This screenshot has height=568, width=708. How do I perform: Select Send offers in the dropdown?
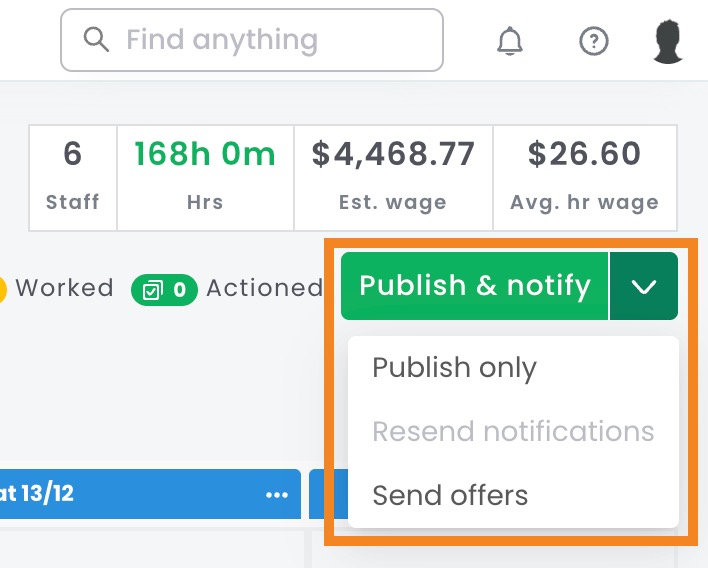(450, 495)
